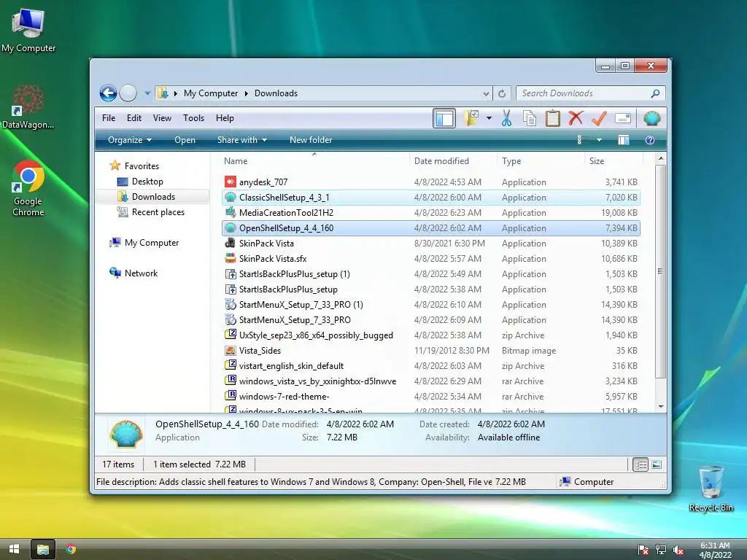Open the blue help question mark

click(x=650, y=140)
